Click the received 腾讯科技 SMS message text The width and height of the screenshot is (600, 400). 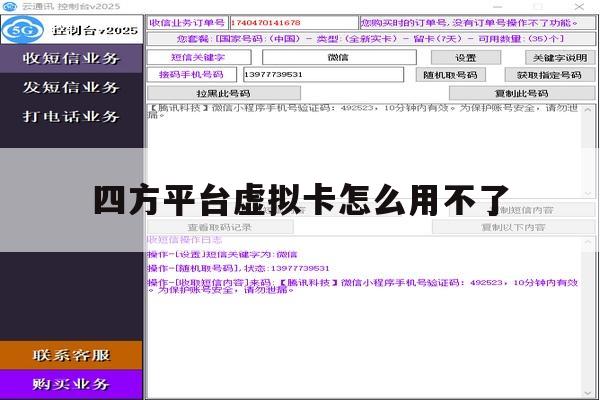tap(363, 111)
